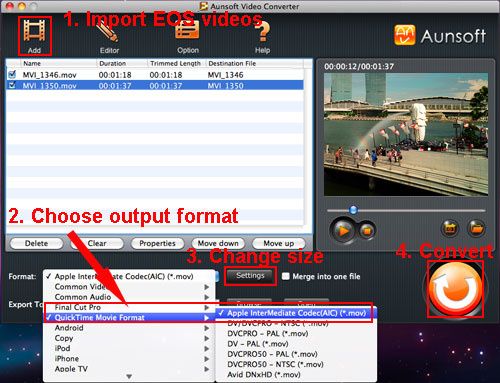Viewport: 500px width, 383px height.
Task: Expand the Apple TV format submenu
Action: pyautogui.click(x=129, y=369)
